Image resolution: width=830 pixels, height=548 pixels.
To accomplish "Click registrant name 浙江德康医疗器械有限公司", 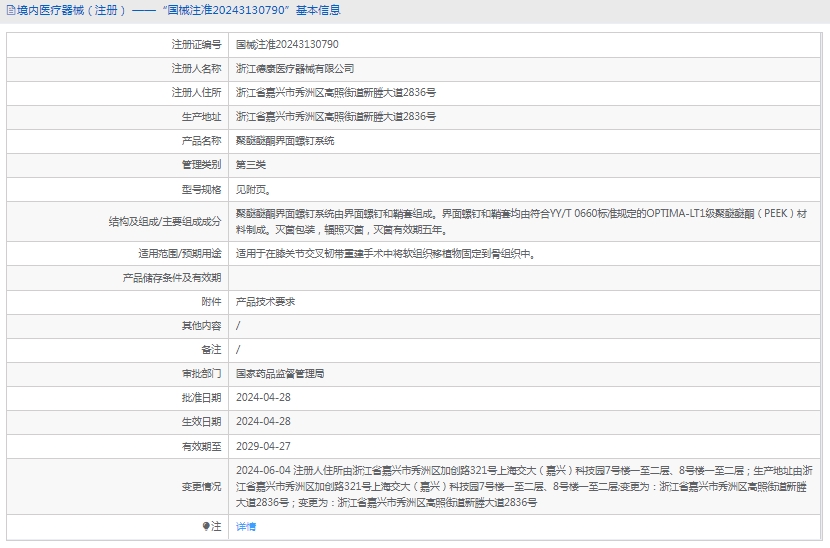I will point(295,69).
